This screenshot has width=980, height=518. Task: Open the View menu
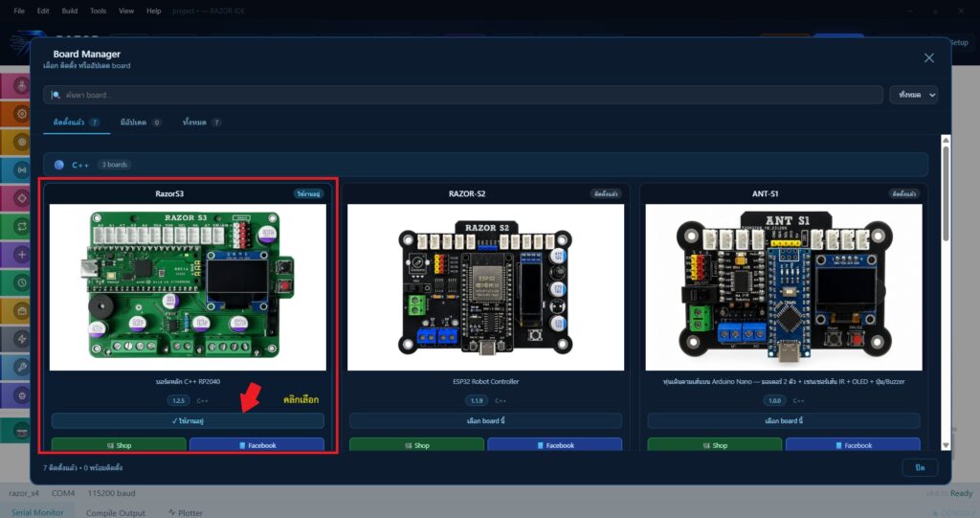pyautogui.click(x=126, y=11)
